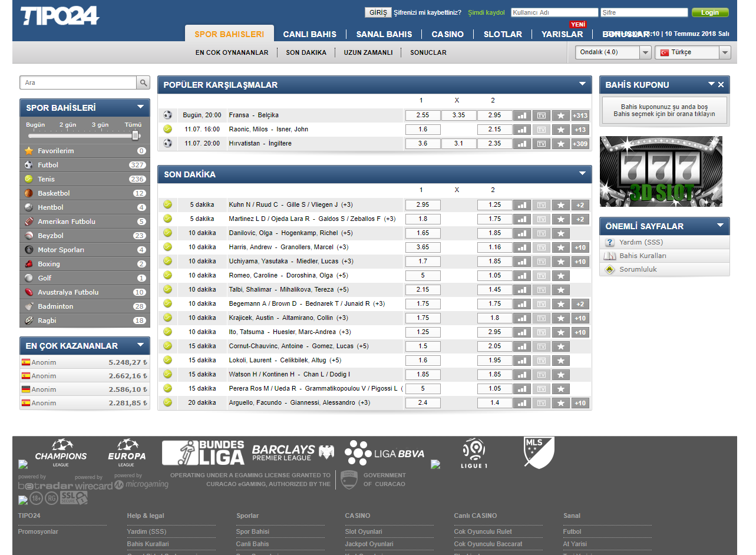This screenshot has height=555, width=756.
Task: Click TV icon for Hırvatistan - İngiltere match
Action: [542, 144]
